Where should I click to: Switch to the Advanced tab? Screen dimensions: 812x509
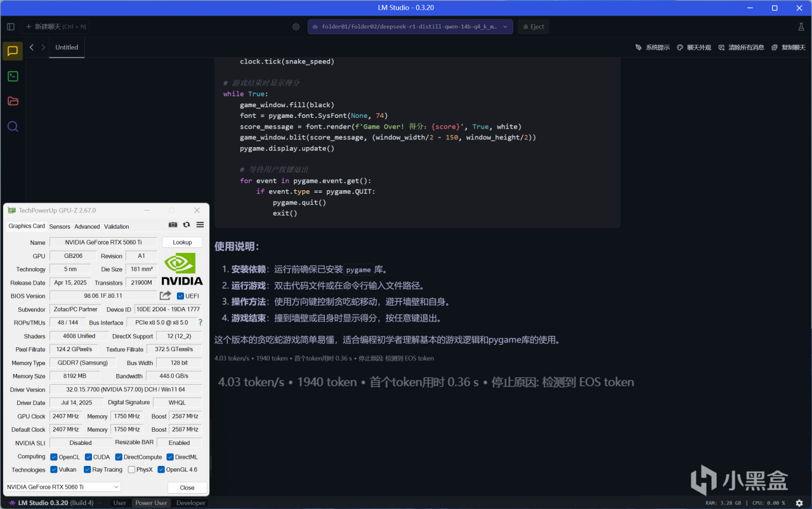tap(87, 226)
